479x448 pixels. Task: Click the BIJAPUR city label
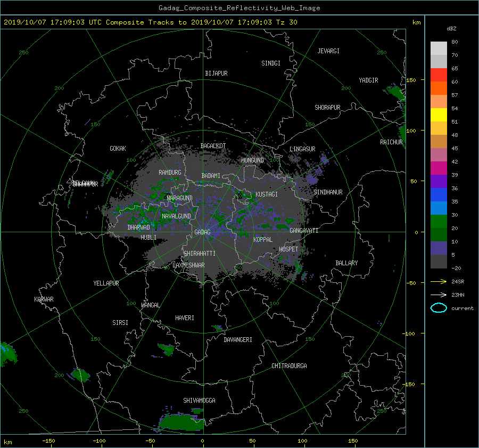[216, 74]
